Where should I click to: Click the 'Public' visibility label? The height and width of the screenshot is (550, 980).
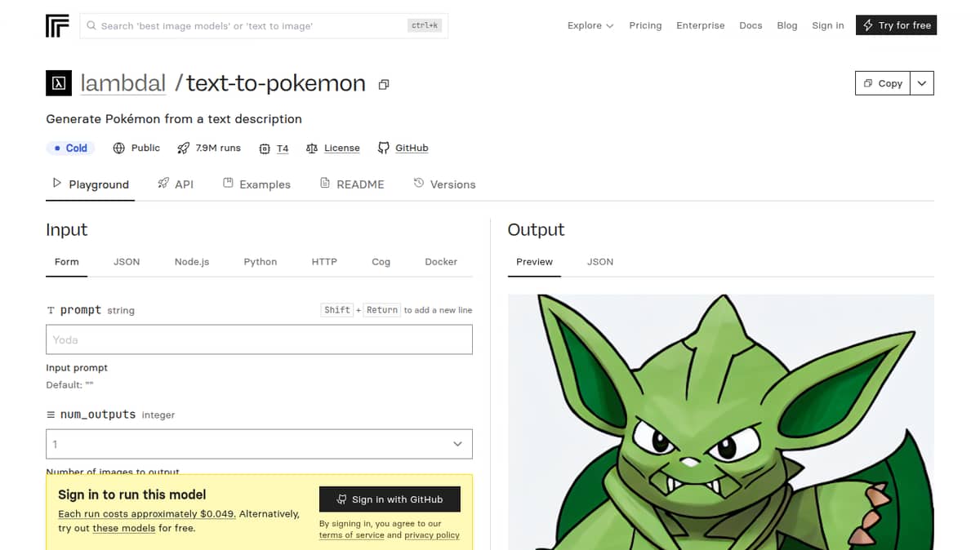(x=145, y=148)
